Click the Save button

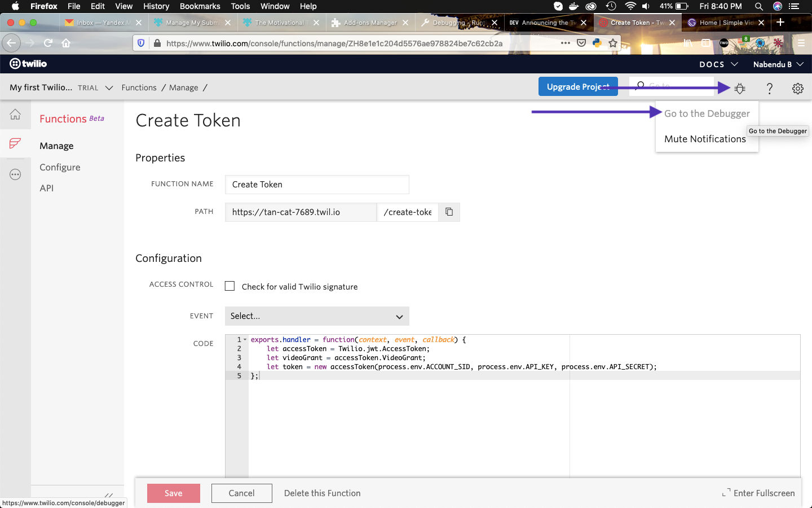(174, 493)
